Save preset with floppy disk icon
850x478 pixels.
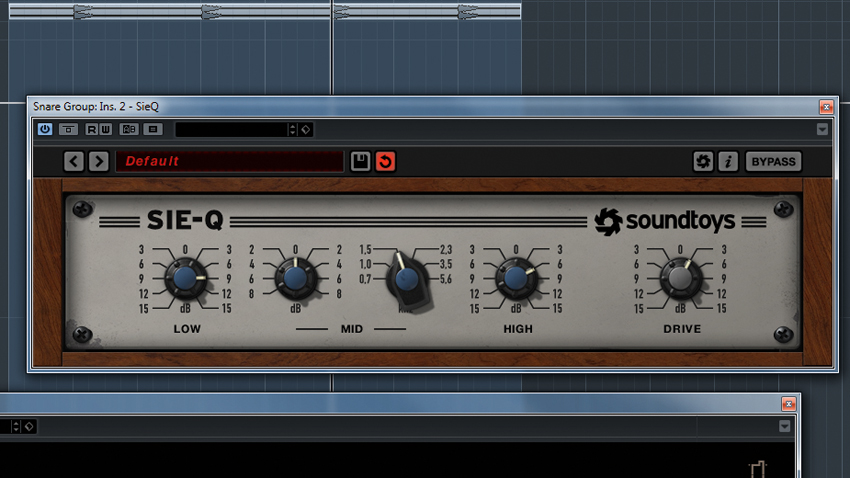360,161
